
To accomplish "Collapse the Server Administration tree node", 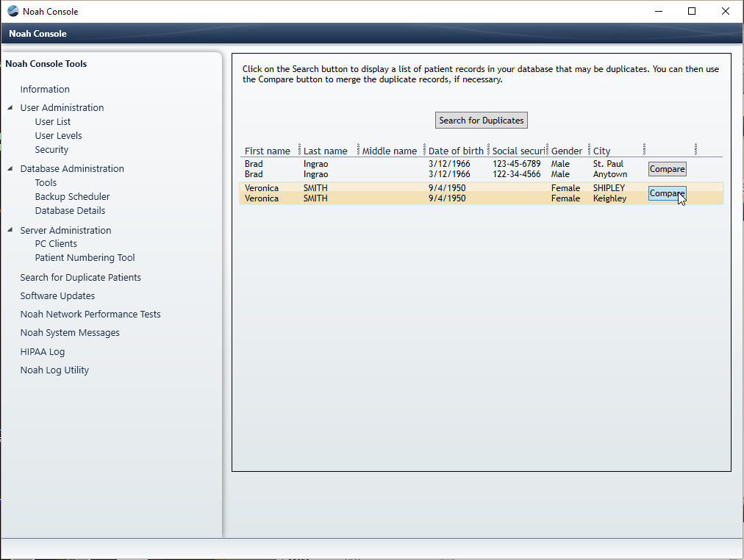I will [x=10, y=230].
